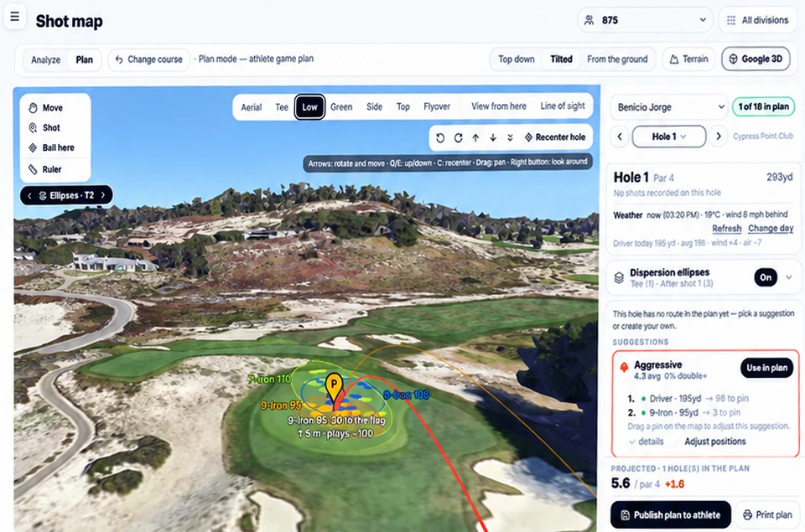Viewport: 805px width, 532px height.
Task: Choose the Low camera preset
Action: [309, 107]
